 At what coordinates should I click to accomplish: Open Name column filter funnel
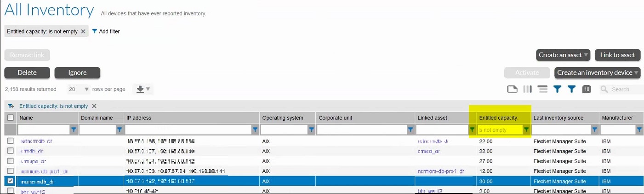pos(74,130)
